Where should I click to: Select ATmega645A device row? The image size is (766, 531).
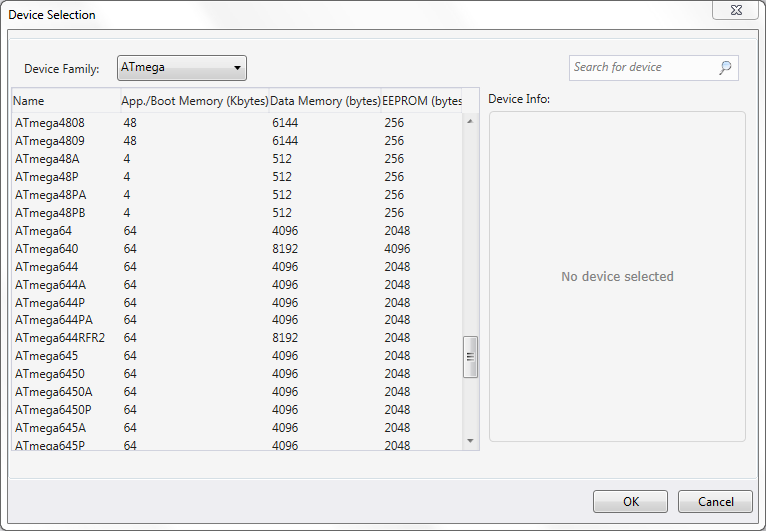coord(237,428)
